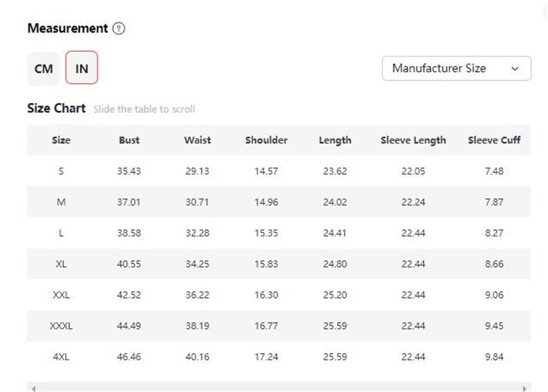Click the Size Chart heading
Viewport: 548px width, 392px height.
pos(56,109)
